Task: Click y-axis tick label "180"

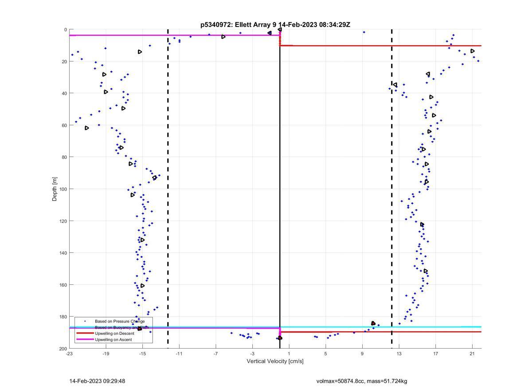Action: [63, 317]
